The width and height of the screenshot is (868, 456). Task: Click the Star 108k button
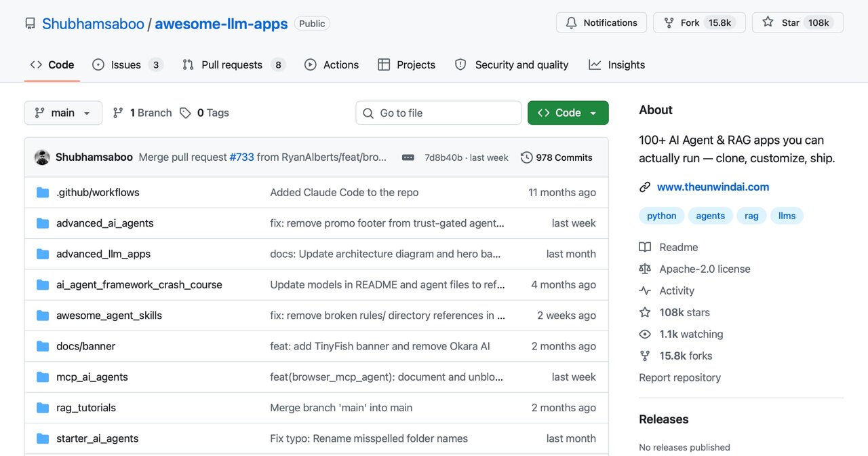(x=797, y=22)
